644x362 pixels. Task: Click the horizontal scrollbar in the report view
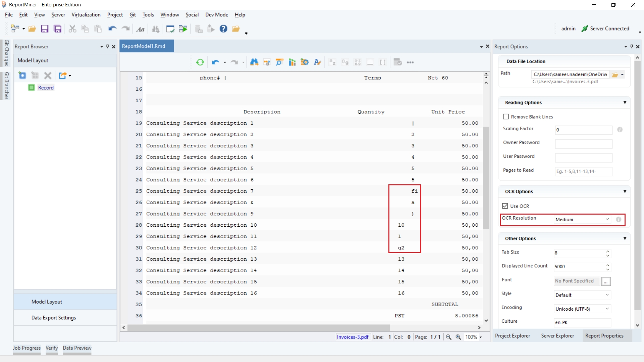[258, 327]
